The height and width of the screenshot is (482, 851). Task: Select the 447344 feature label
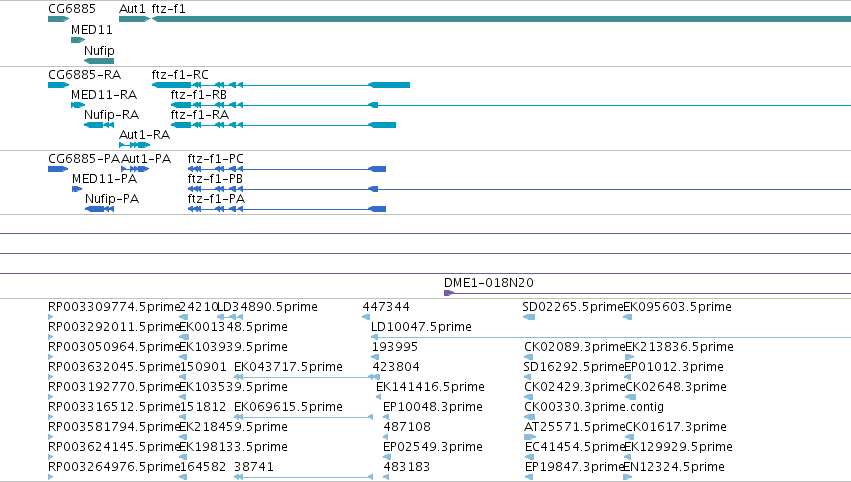coord(386,307)
